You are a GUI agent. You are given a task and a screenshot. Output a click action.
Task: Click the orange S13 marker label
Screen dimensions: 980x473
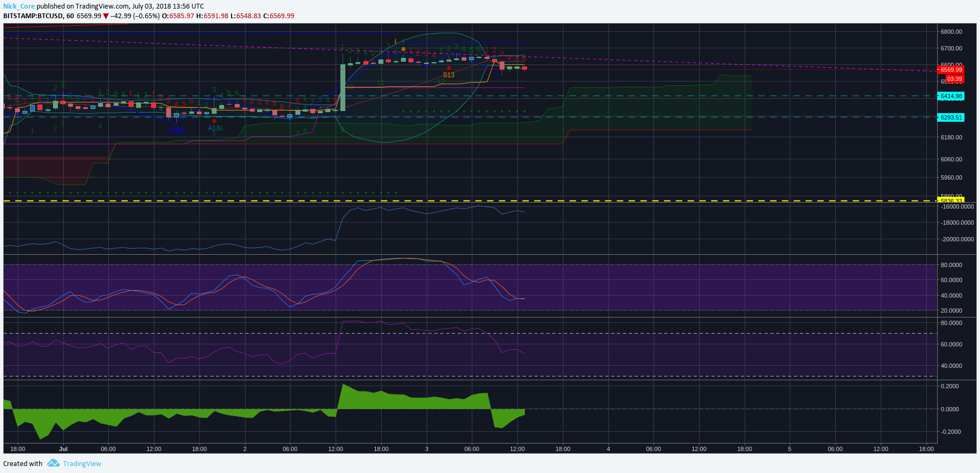(x=449, y=75)
